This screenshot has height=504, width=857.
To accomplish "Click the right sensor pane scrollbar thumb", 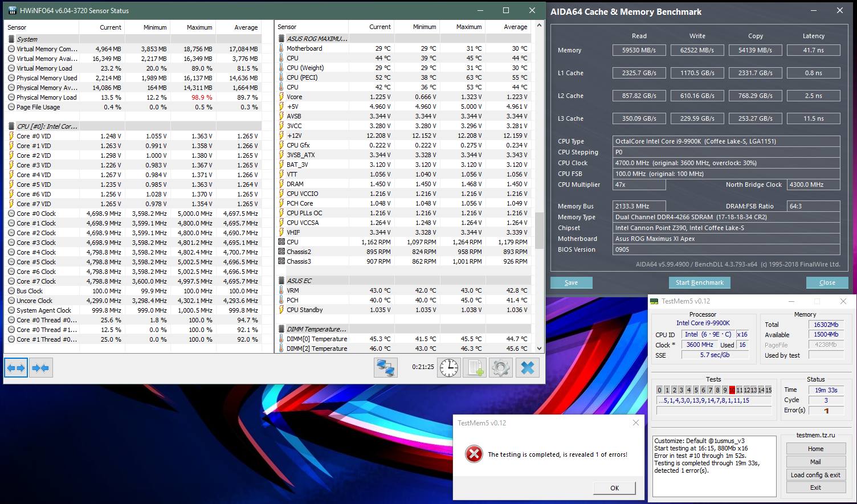I will pos(539,230).
